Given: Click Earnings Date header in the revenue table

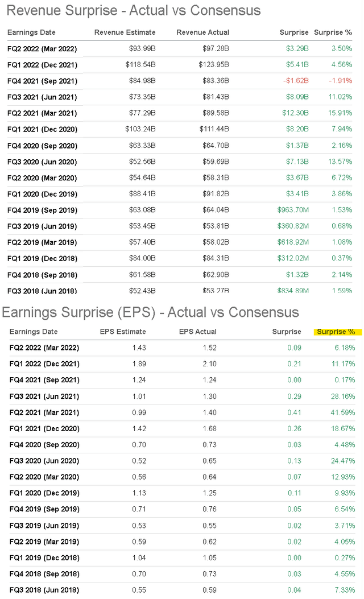Looking at the screenshot, I should click(31, 32).
